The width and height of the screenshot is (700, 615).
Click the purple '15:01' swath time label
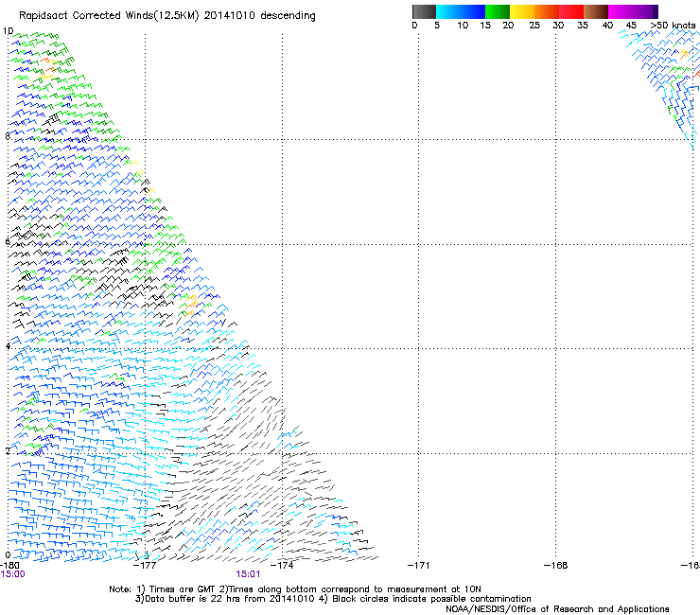pos(248,574)
